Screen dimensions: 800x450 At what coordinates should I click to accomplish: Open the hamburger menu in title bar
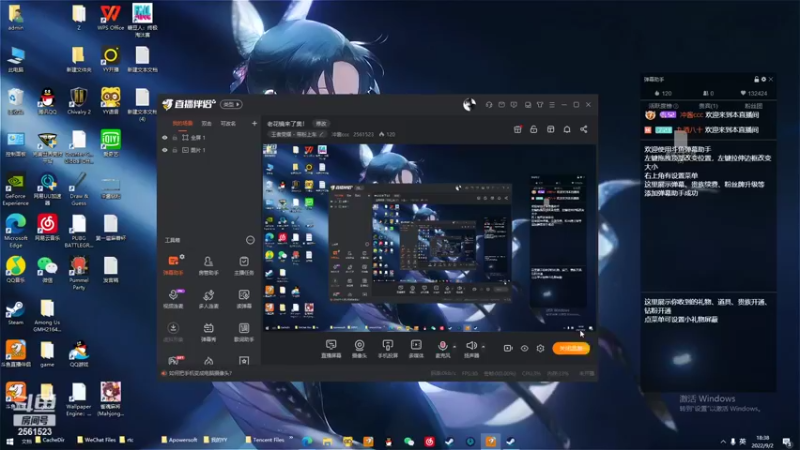[552, 105]
